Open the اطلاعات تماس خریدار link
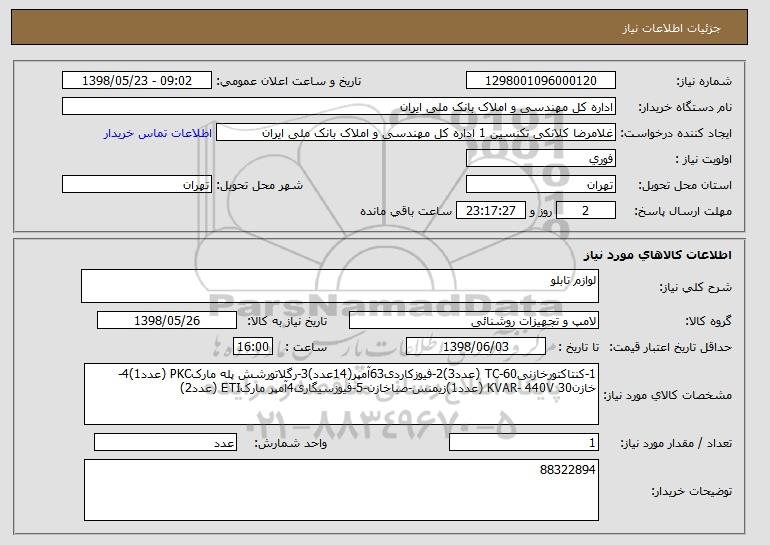This screenshot has height=545, width=770. [158, 133]
